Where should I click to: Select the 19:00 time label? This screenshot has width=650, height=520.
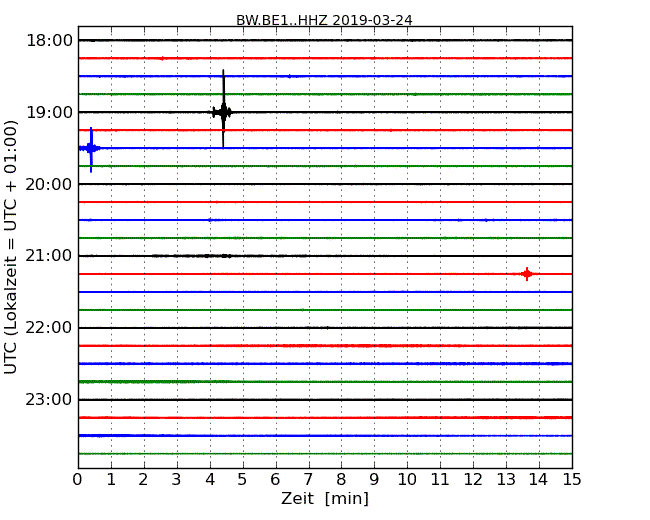(x=49, y=112)
